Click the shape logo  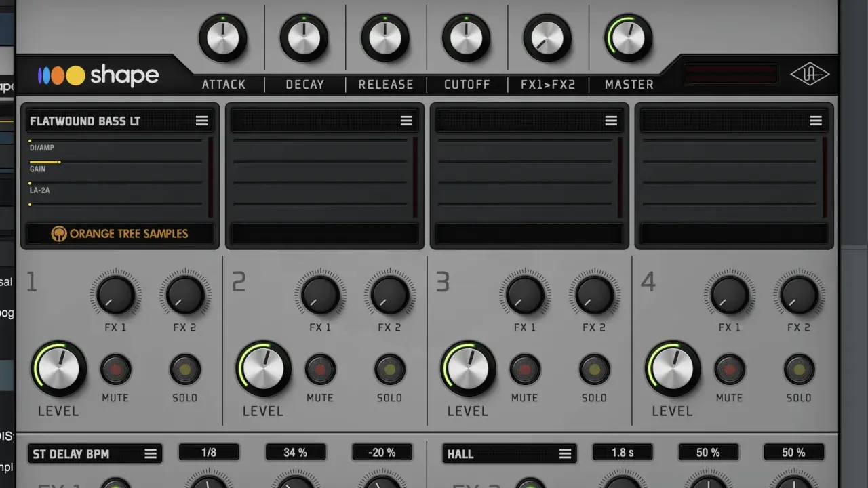[x=98, y=75]
